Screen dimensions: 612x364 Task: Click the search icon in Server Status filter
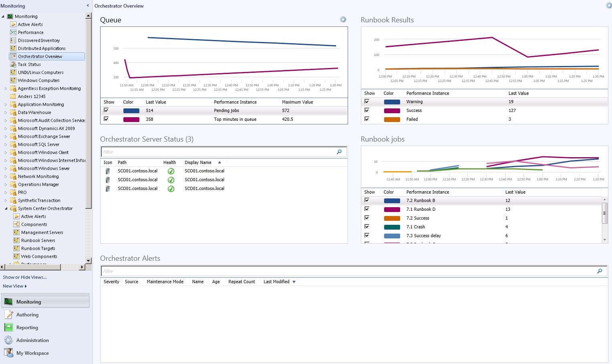click(x=339, y=152)
